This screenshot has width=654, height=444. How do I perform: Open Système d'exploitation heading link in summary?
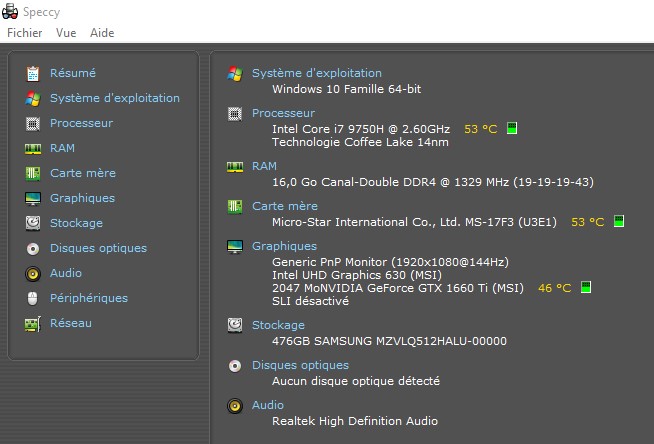(x=317, y=73)
